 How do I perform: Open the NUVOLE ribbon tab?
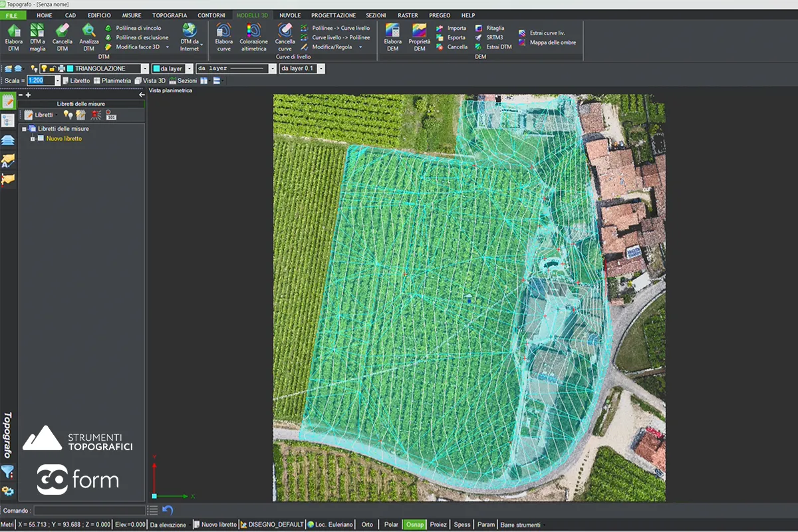[x=290, y=15]
